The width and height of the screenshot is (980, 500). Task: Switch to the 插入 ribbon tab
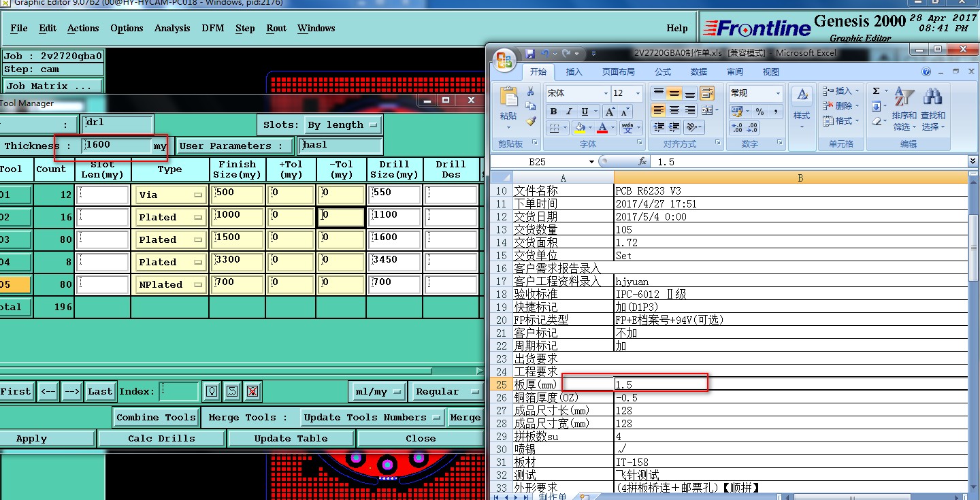point(574,72)
